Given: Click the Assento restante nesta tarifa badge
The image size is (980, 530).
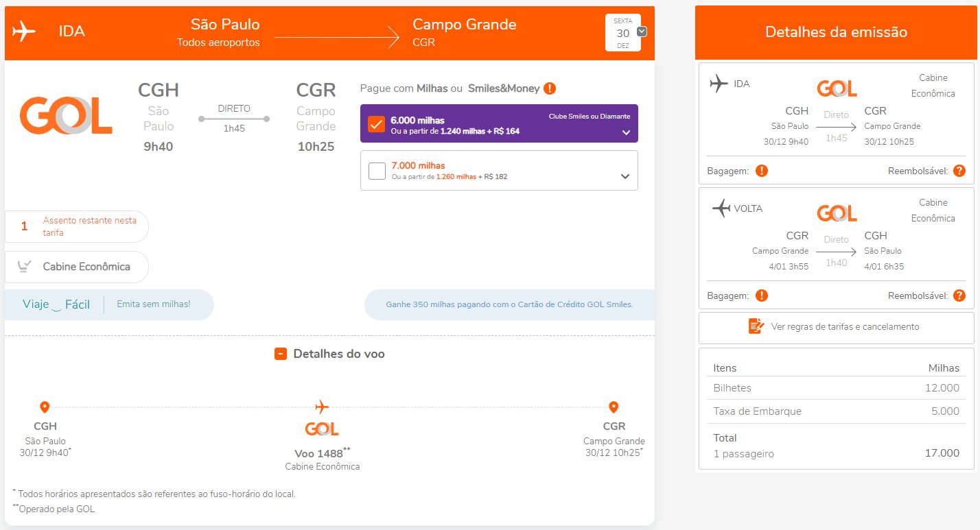Looking at the screenshot, I should pyautogui.click(x=77, y=226).
